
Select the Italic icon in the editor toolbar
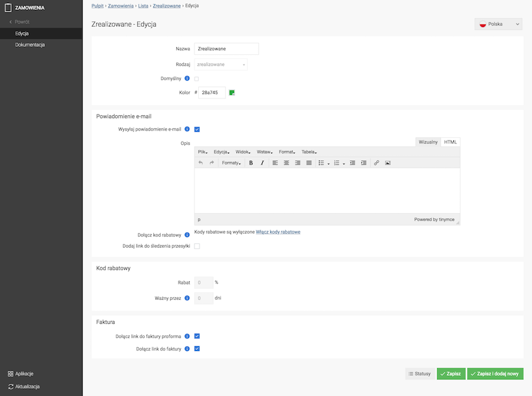tap(261, 163)
